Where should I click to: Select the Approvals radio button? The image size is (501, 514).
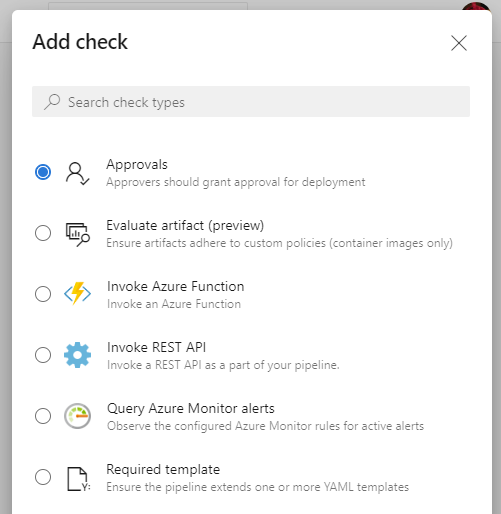coord(43,172)
